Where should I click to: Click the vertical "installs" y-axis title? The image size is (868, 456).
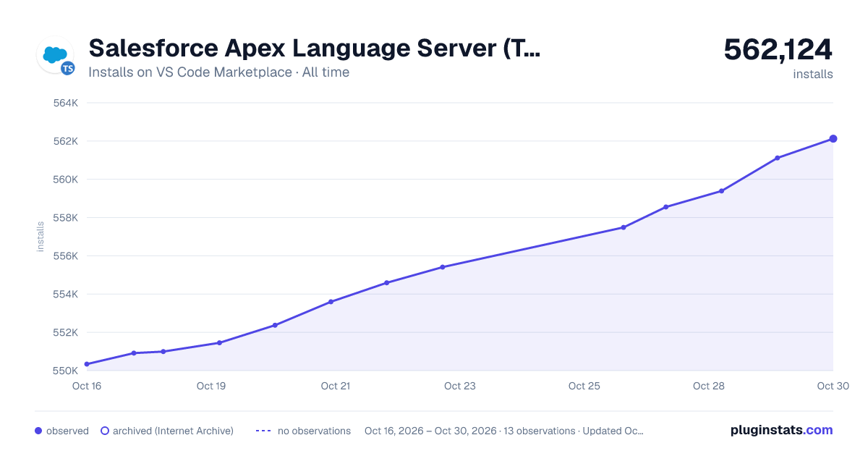point(41,237)
